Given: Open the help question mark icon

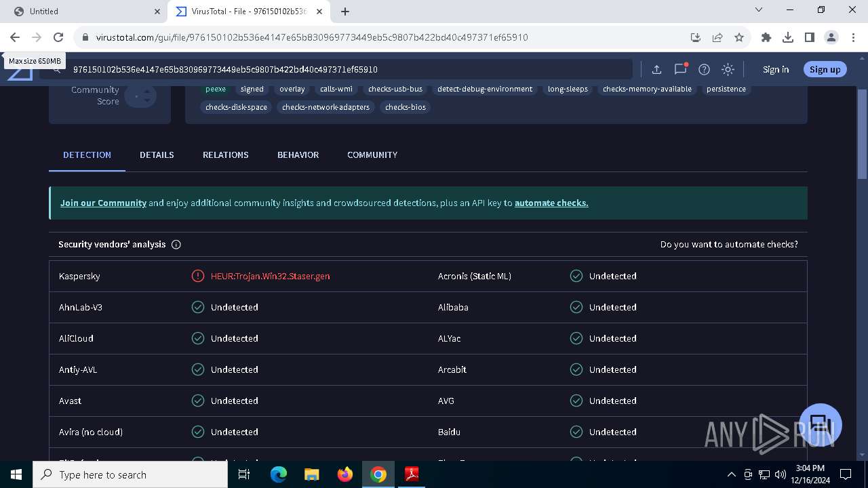Looking at the screenshot, I should tap(704, 69).
